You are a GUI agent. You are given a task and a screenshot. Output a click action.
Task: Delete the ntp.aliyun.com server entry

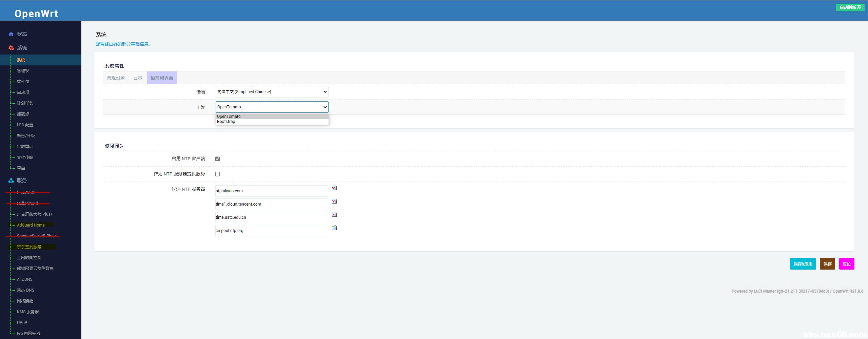point(334,188)
